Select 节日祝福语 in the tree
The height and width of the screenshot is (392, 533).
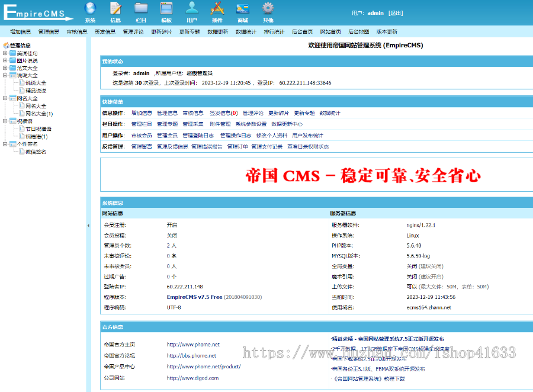(x=38, y=128)
